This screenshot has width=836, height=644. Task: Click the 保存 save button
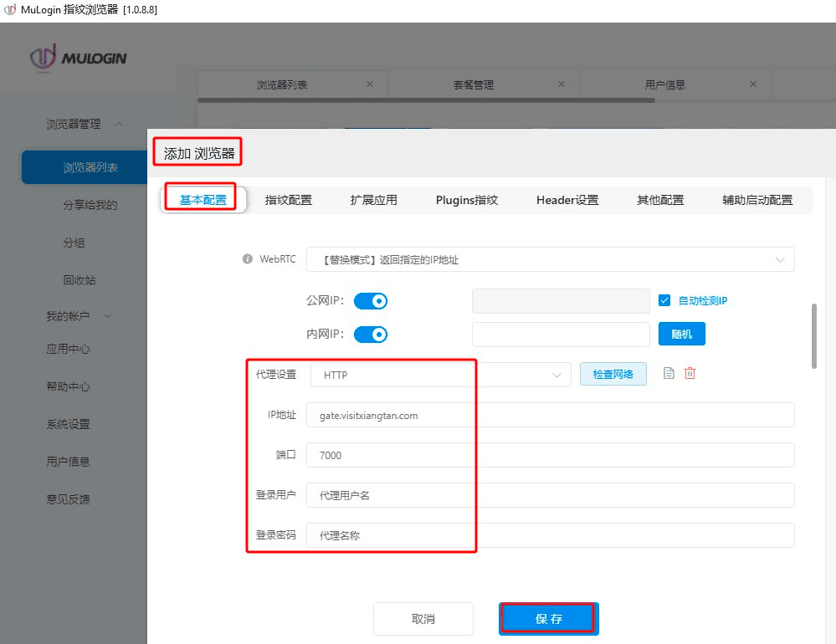pyautogui.click(x=548, y=619)
